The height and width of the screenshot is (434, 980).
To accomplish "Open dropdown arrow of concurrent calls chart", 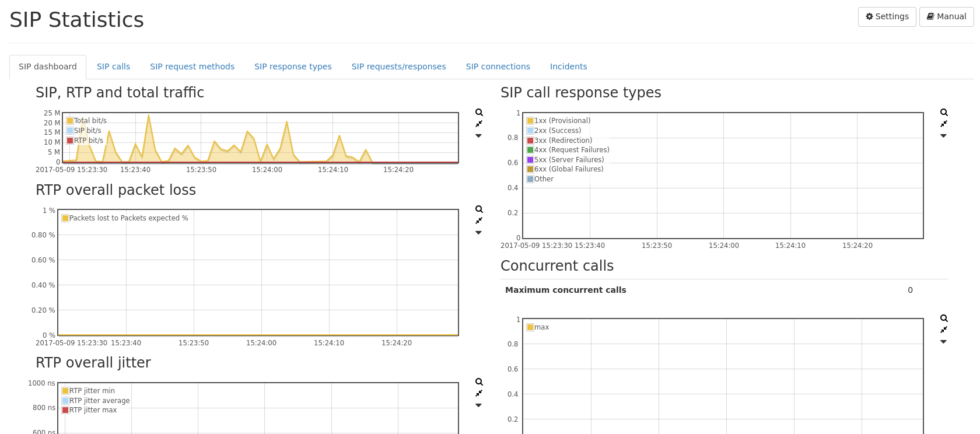I will pyautogui.click(x=943, y=342).
